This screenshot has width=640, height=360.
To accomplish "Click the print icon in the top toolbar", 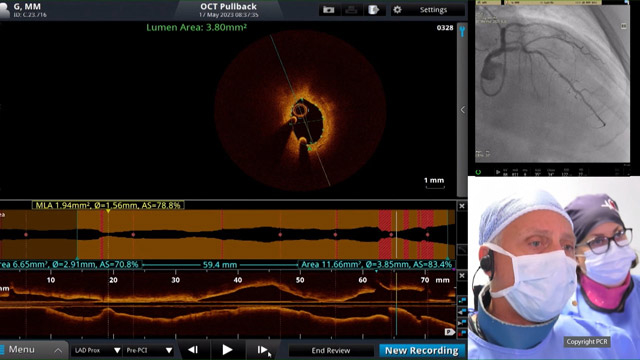I will [351, 10].
